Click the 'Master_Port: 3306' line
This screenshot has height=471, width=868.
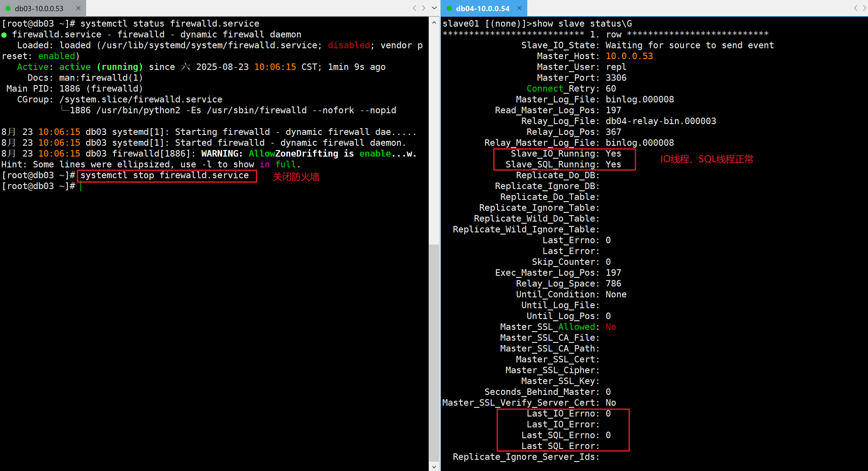tap(581, 78)
